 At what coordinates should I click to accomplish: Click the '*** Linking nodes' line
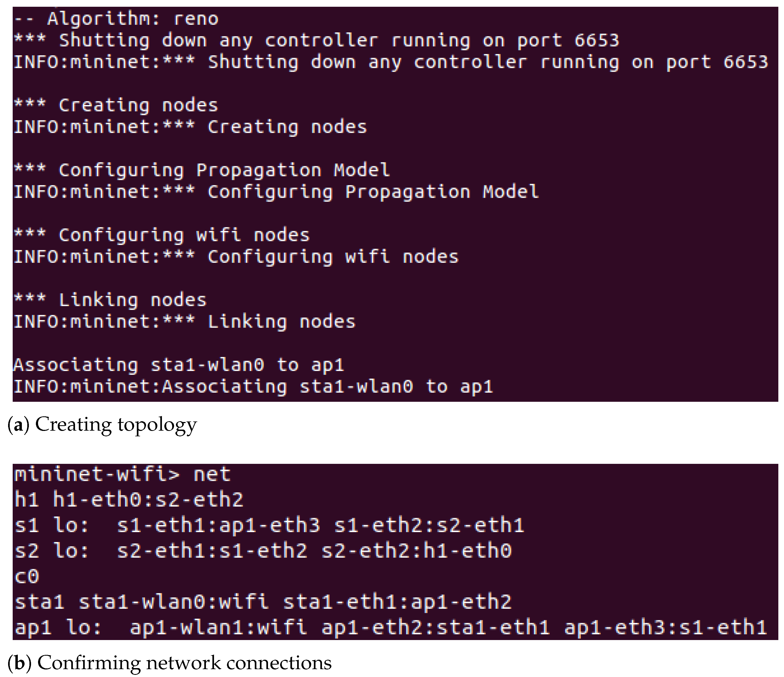coord(110,300)
